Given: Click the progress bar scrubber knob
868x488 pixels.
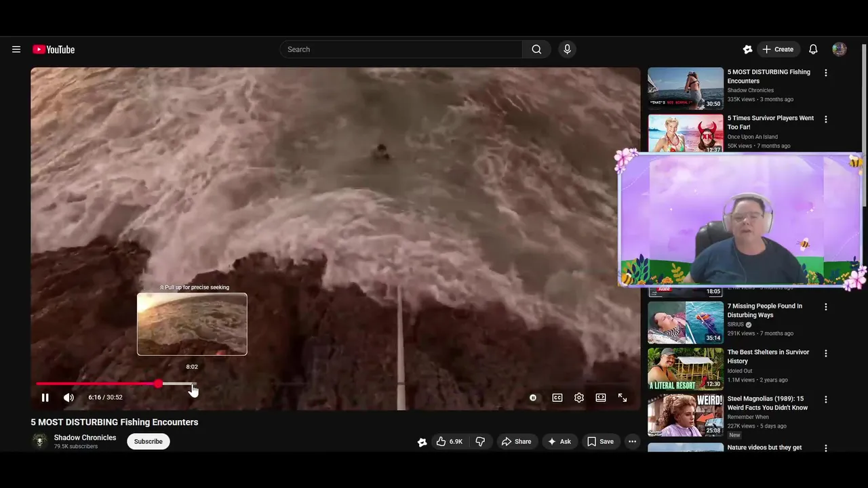Looking at the screenshot, I should (158, 384).
